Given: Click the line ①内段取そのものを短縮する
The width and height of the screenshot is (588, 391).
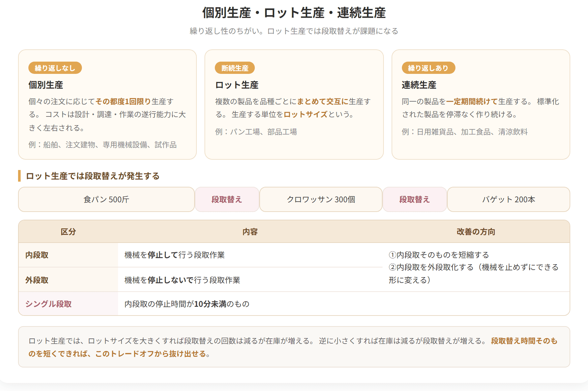Looking at the screenshot, I should (439, 255).
